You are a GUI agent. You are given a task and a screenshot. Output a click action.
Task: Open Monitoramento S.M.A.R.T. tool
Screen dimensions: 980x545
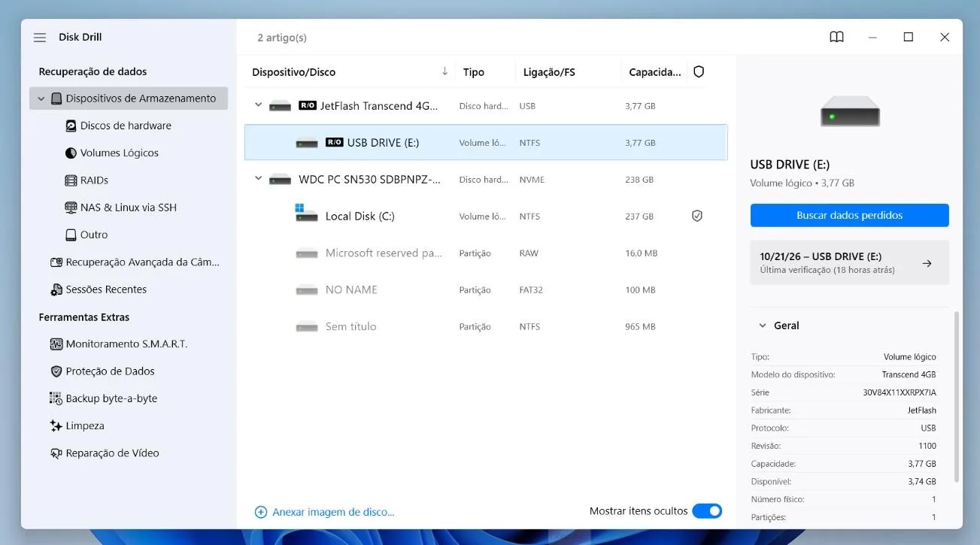[x=119, y=344]
